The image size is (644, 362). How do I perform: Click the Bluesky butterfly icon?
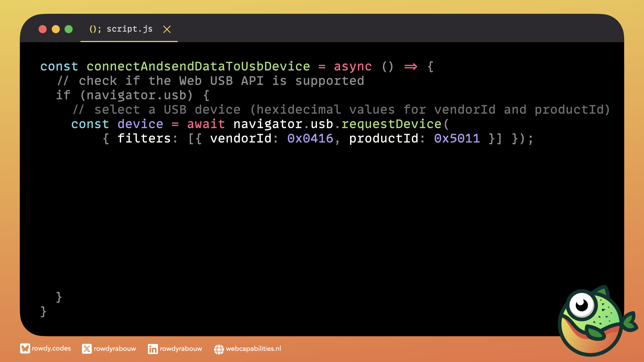(x=25, y=349)
